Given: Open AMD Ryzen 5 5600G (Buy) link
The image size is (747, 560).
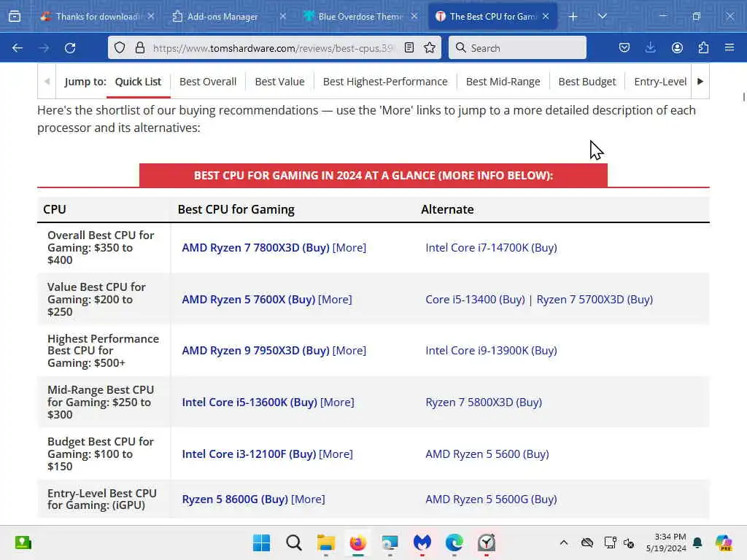Looking at the screenshot, I should 491,499.
